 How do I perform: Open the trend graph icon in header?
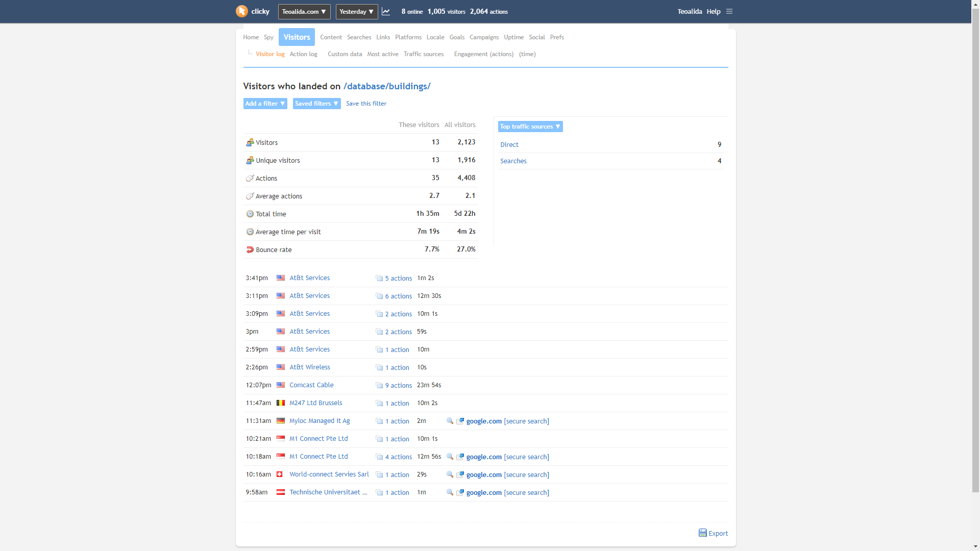coord(386,11)
